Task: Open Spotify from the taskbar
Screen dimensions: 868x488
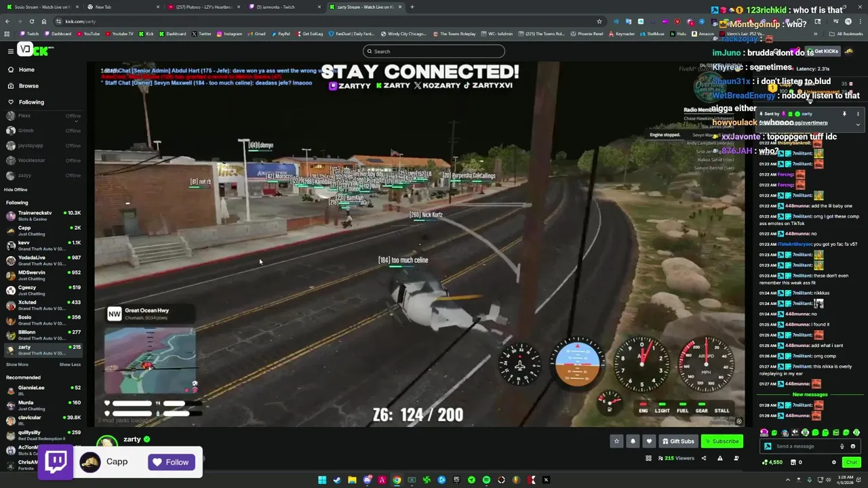Action: (486, 480)
